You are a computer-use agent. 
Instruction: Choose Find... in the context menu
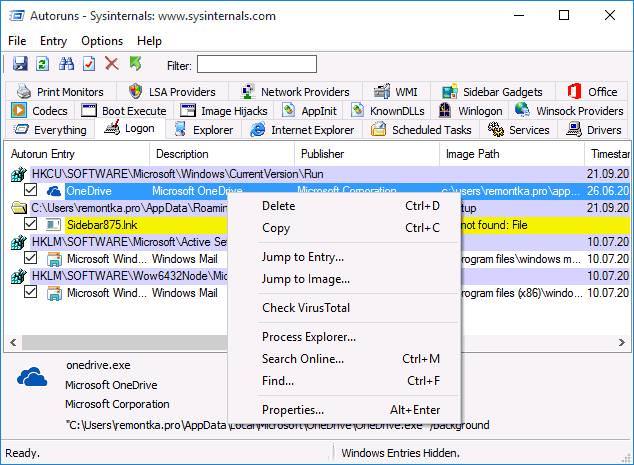coord(344,380)
